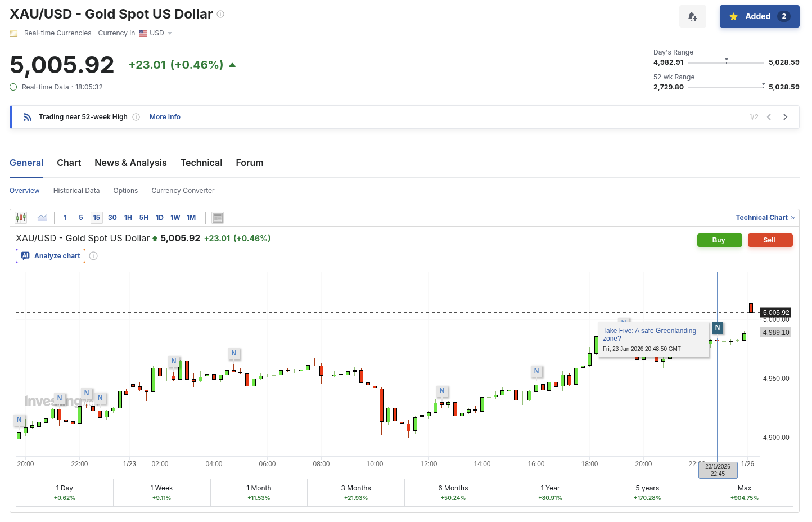This screenshot has height=522, width=812.
Task: Click the star Added watchlist button
Action: (759, 16)
